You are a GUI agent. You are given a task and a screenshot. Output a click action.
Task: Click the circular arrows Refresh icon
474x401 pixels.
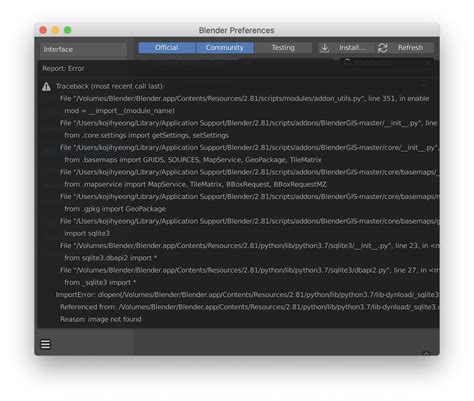[x=383, y=48]
